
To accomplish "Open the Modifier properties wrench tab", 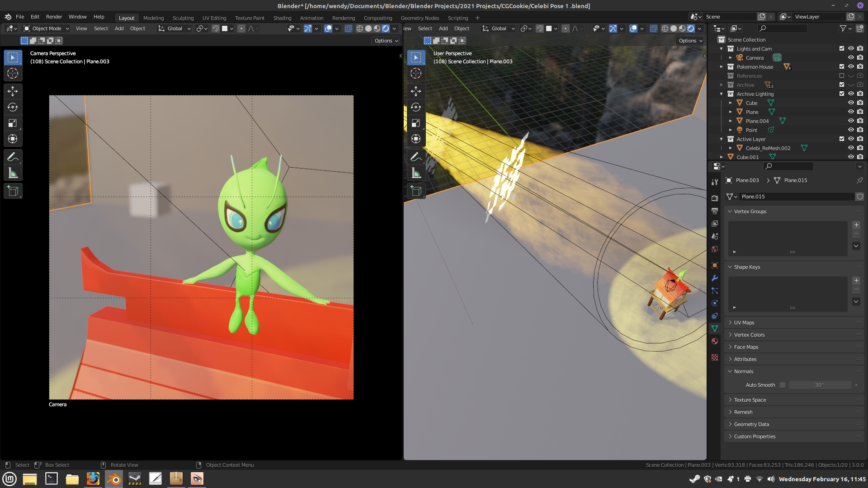I will pyautogui.click(x=715, y=278).
